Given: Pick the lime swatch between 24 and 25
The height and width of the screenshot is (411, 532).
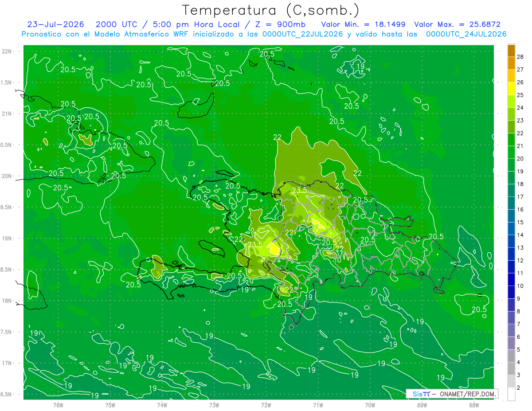Looking at the screenshot, I should [x=512, y=101].
